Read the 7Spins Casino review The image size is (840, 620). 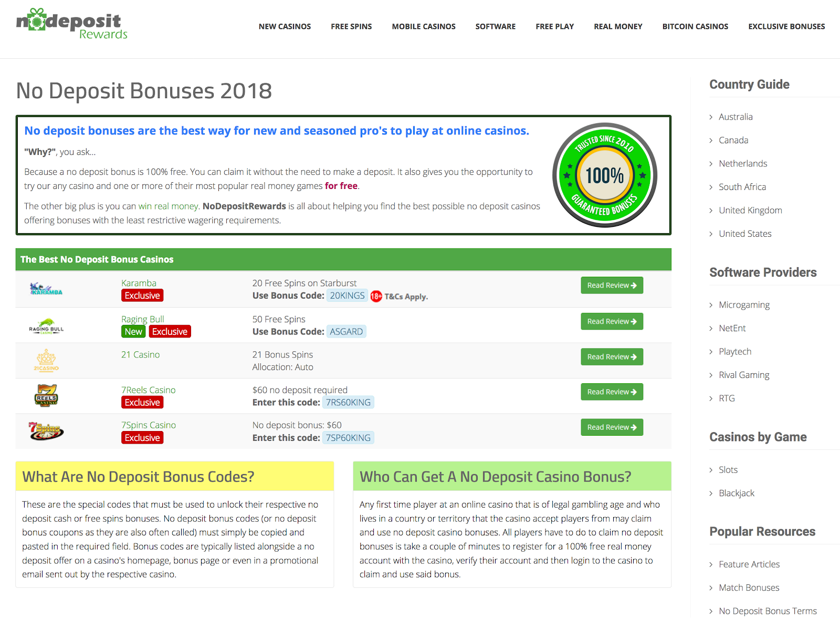[x=612, y=427]
